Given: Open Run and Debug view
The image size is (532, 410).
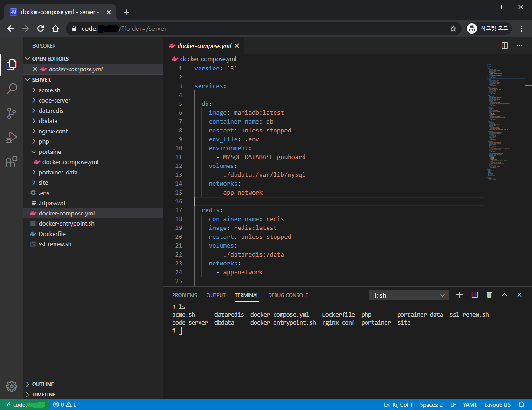Looking at the screenshot, I should point(12,138).
